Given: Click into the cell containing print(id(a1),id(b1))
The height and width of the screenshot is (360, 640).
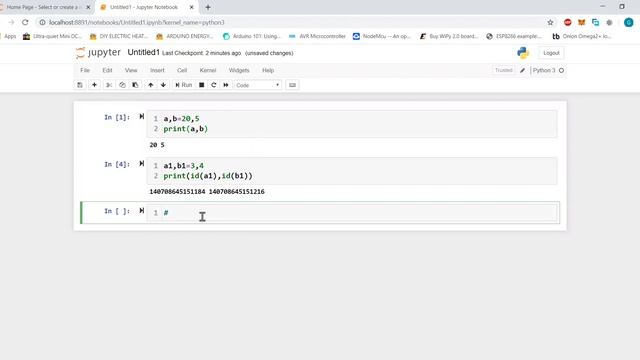Looking at the screenshot, I should click(352, 171).
